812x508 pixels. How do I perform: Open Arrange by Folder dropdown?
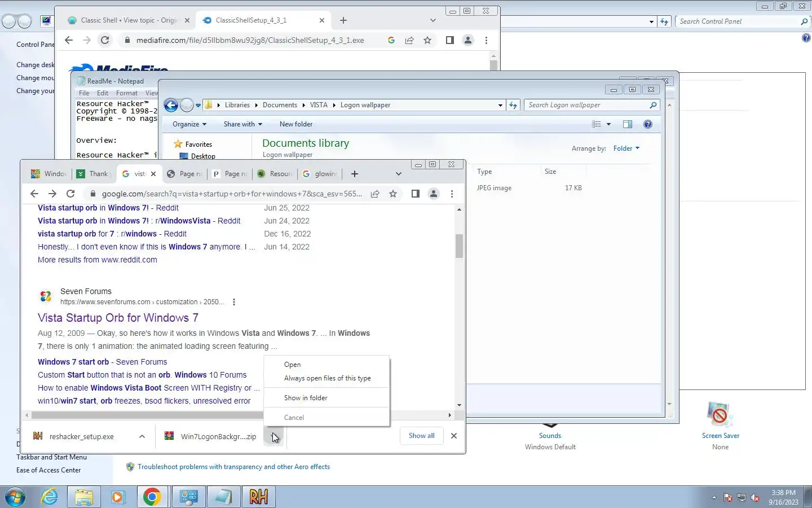[x=626, y=148]
